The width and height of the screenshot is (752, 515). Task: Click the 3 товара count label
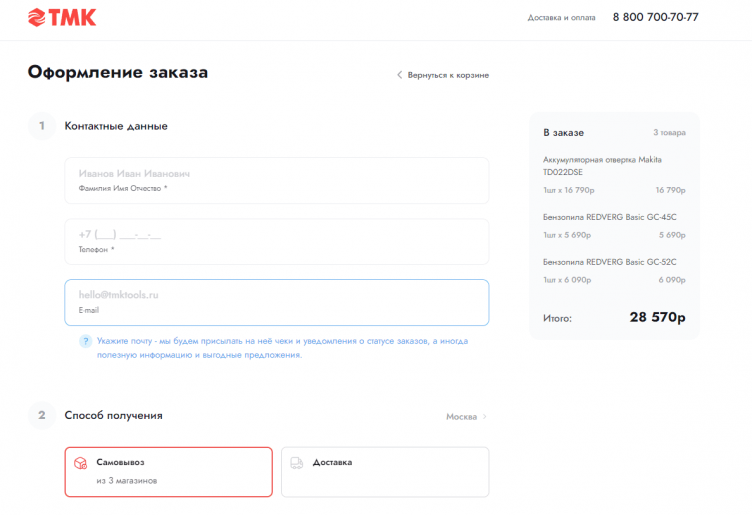[669, 132]
